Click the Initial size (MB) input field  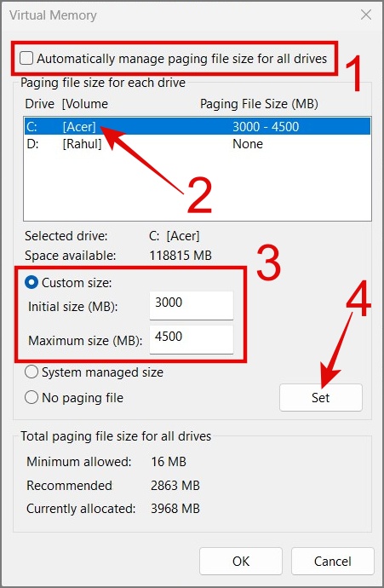coord(192,305)
